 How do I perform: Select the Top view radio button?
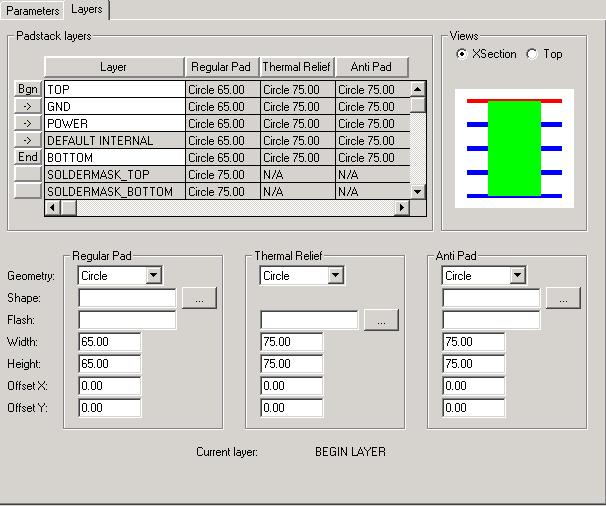531,54
